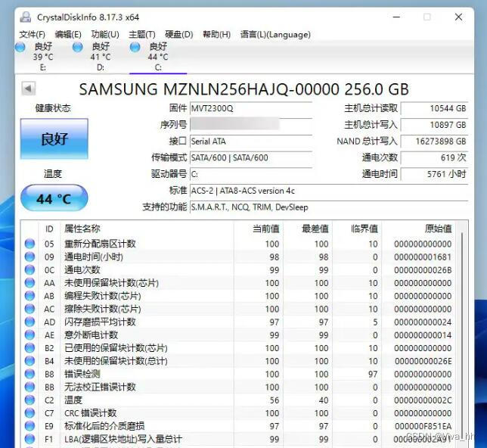Click power-on hours value 5761 小时

pyautogui.click(x=434, y=174)
